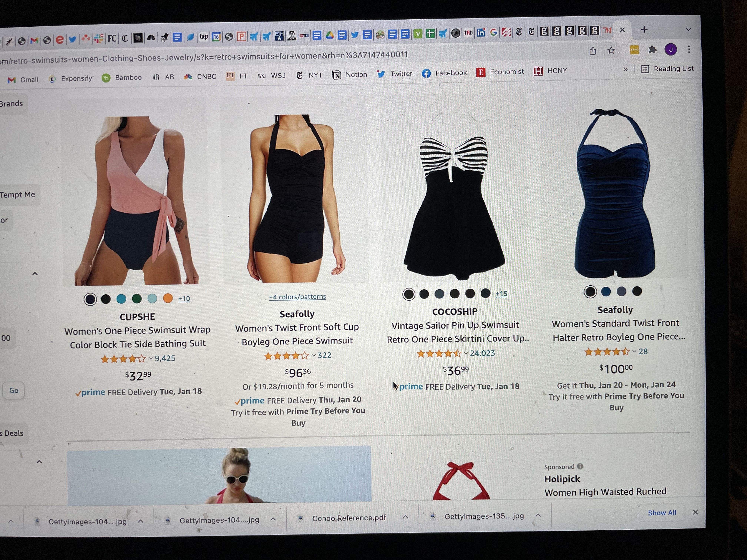
Task: Select the navy color swatch for CUPSHE swimsuit
Action: click(x=90, y=299)
